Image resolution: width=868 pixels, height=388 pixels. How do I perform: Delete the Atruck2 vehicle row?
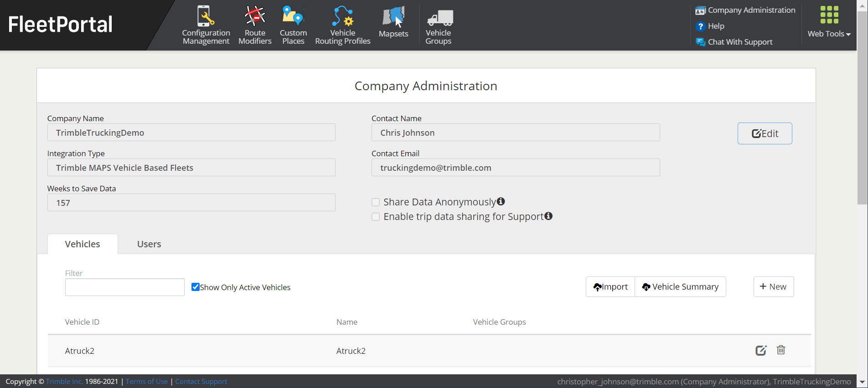point(781,350)
